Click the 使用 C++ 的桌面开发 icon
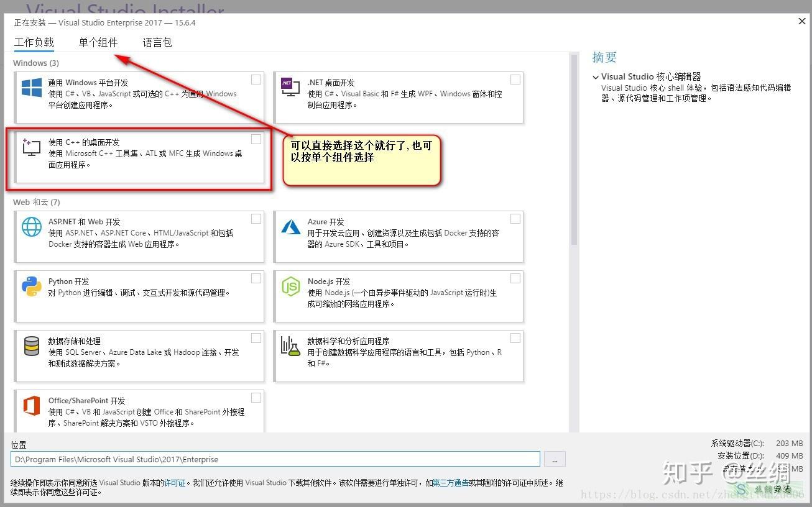Viewport: 812px width, 507px height. tap(31, 147)
